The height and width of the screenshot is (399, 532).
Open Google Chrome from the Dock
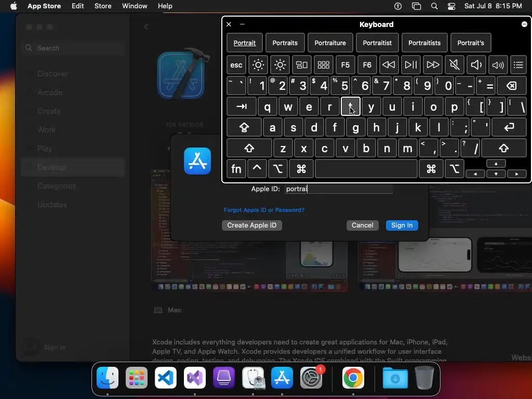pyautogui.click(x=353, y=378)
